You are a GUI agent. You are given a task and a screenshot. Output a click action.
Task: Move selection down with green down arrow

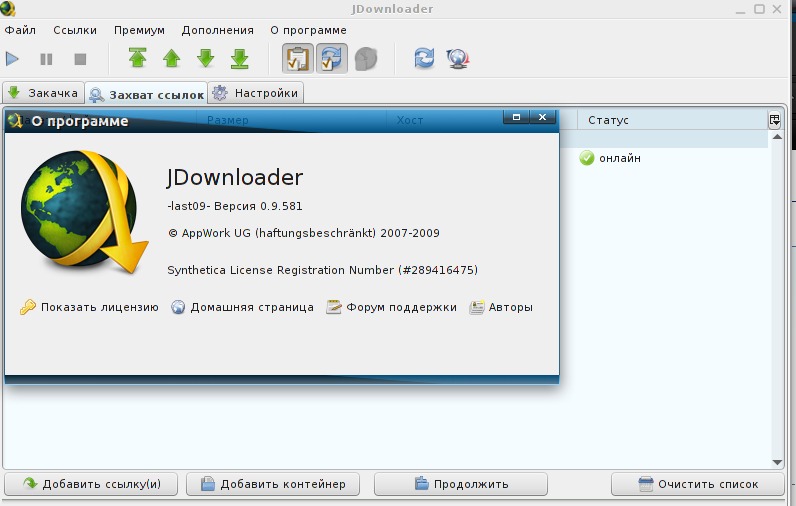click(206, 58)
